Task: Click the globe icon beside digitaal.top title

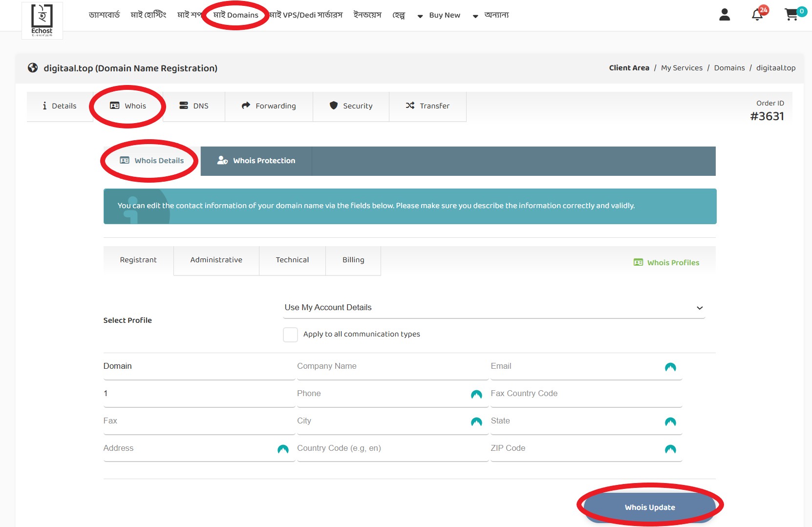Action: click(33, 68)
